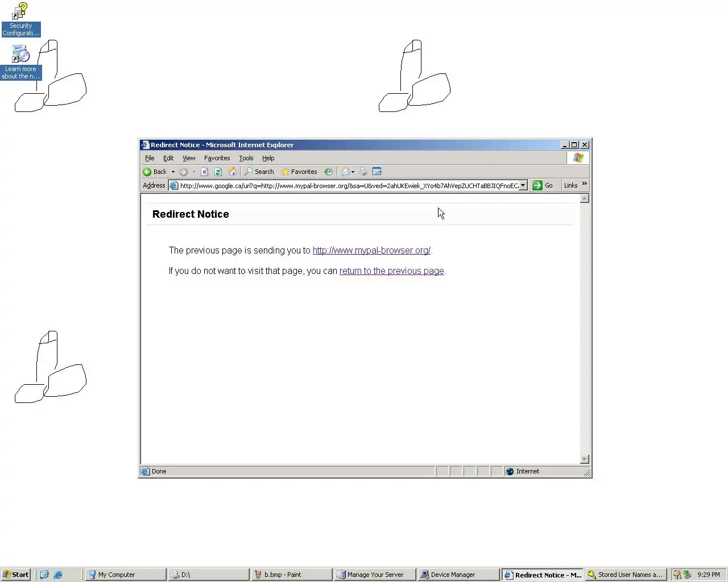Click the IE icon in the title bar
This screenshot has width=728, height=582.
click(145, 145)
